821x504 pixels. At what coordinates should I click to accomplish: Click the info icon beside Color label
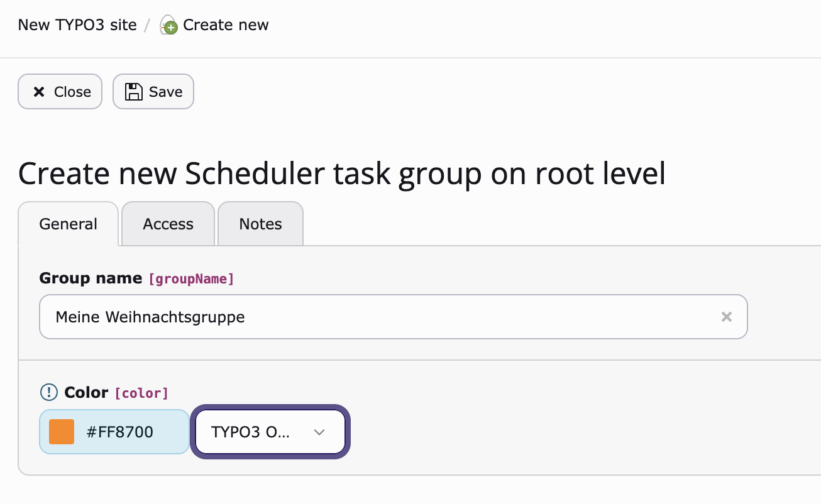(48, 393)
